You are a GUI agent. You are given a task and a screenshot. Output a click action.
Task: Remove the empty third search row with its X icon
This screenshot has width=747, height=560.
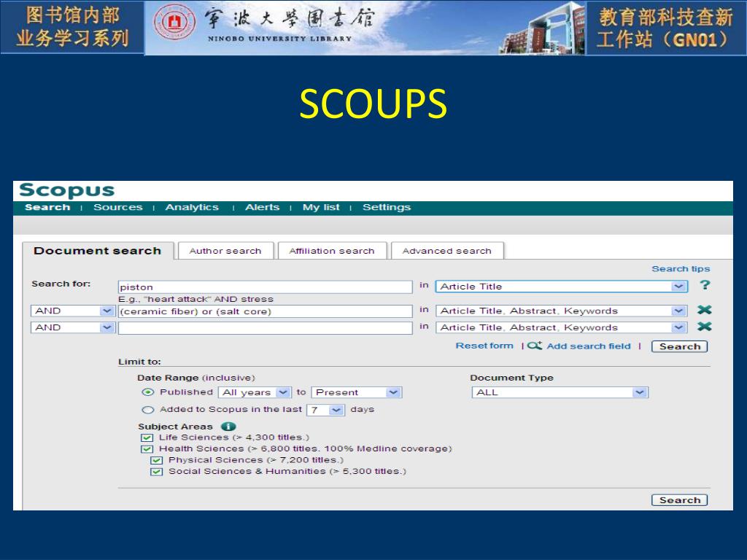(x=704, y=327)
